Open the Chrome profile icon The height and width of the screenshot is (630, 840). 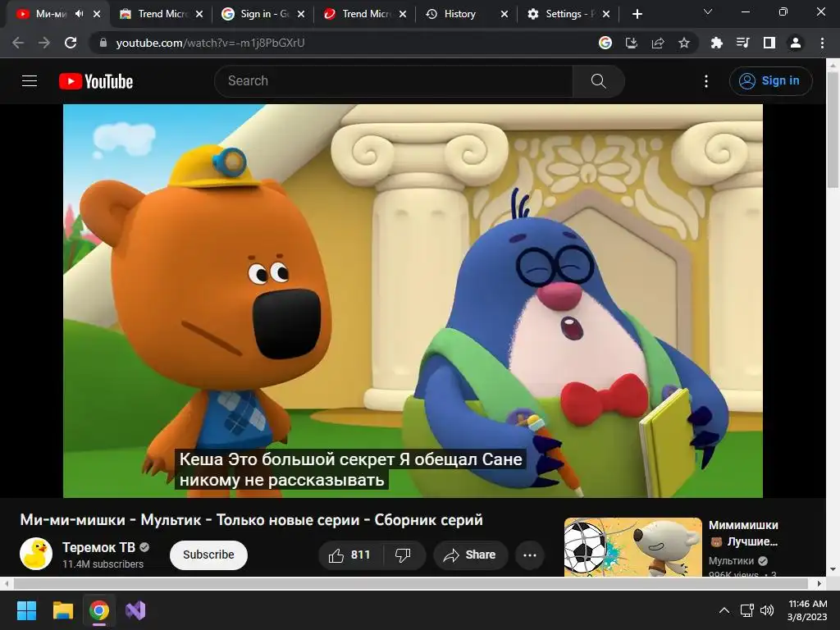coord(796,43)
